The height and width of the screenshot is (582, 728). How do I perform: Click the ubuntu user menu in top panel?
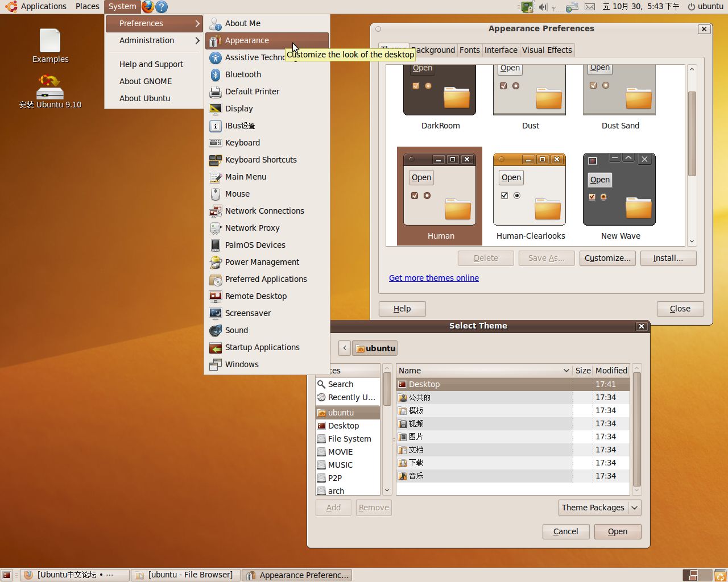point(705,6)
